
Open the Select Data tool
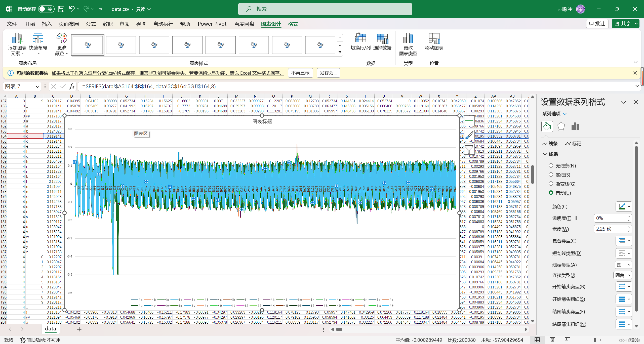(382, 41)
